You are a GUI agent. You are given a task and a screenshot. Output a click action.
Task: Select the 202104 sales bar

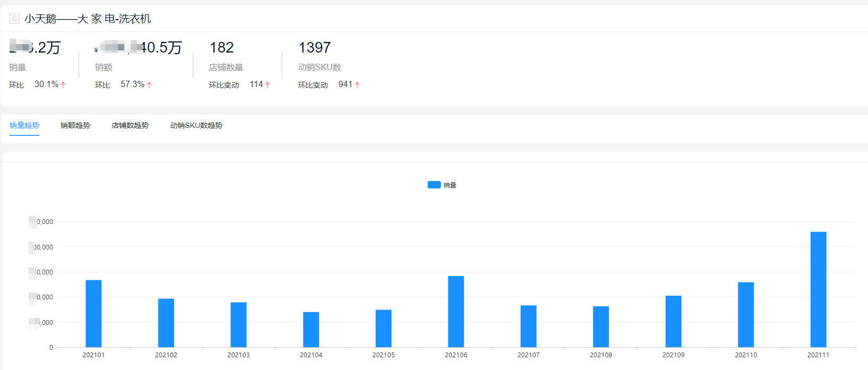311,330
